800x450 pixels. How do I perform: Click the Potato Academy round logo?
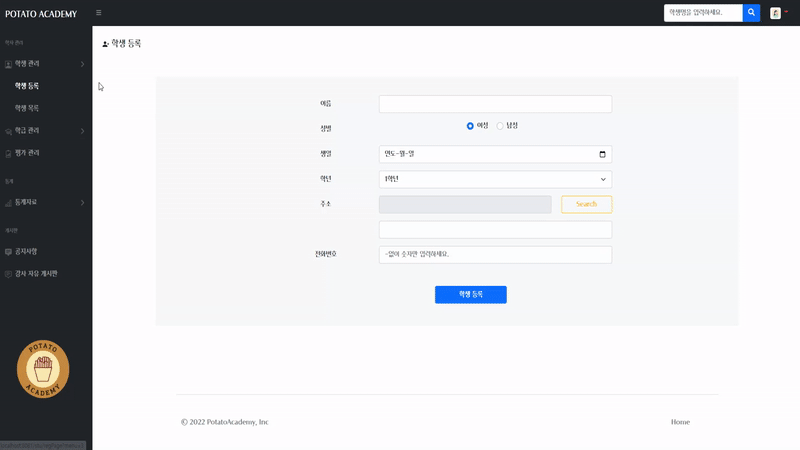pos(43,369)
